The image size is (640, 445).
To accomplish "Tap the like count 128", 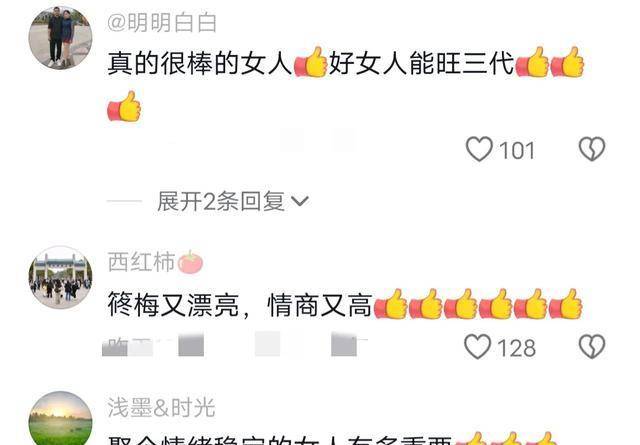I will [516, 348].
